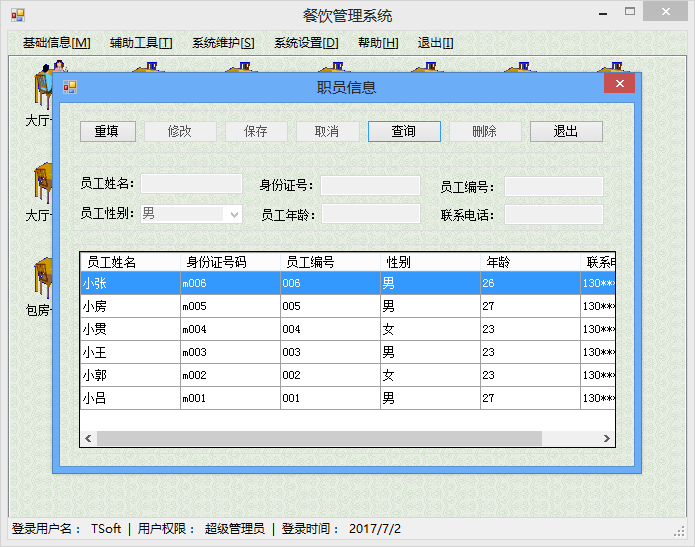
Task: Click the horizontal scrollbar thumb of the table
Action: click(319, 438)
